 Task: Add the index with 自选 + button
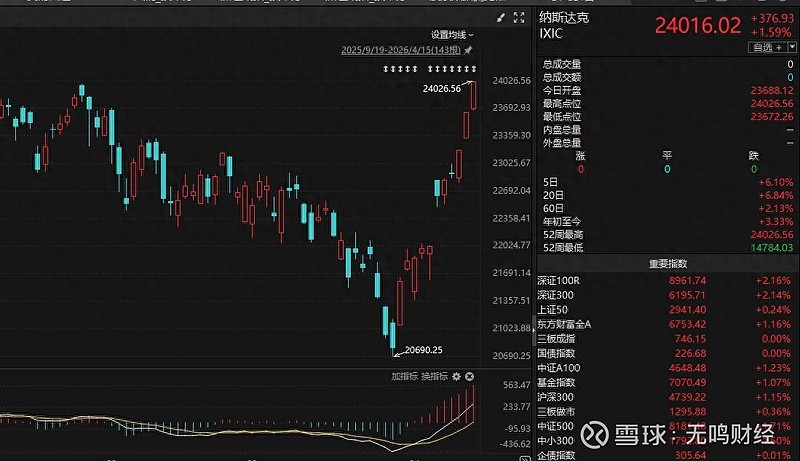(x=767, y=47)
